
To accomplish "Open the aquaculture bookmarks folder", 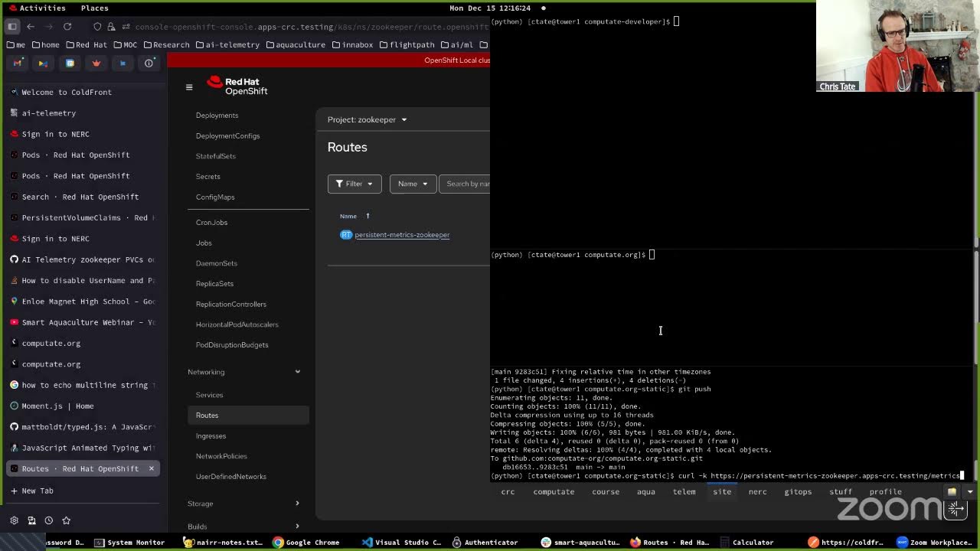I will (296, 45).
